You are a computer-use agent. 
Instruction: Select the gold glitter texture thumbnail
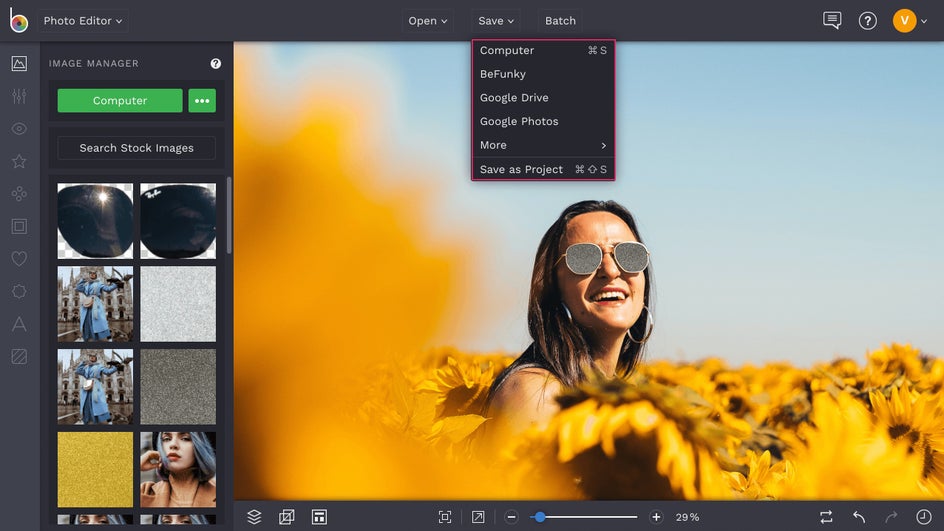coord(95,469)
